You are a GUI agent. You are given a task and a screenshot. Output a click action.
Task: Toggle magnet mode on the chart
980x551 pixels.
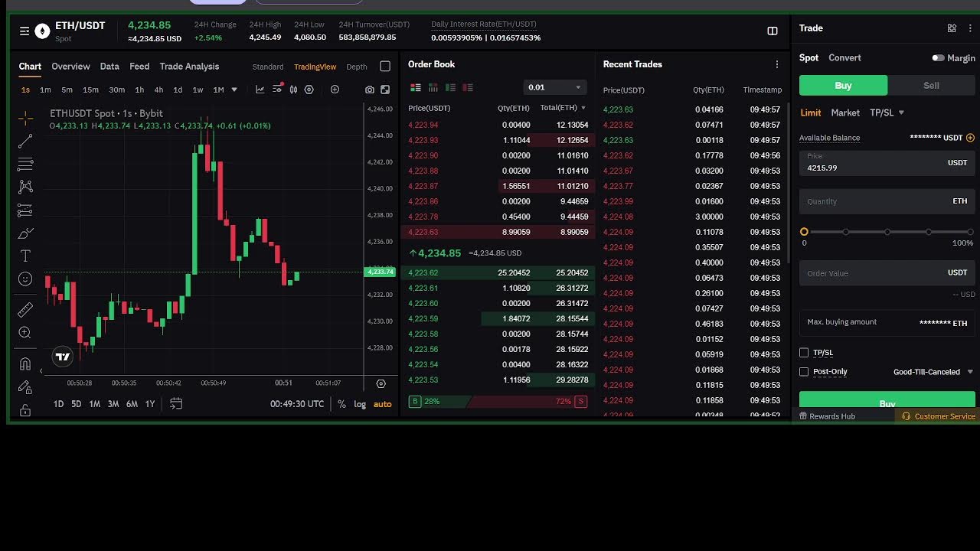[x=25, y=364]
